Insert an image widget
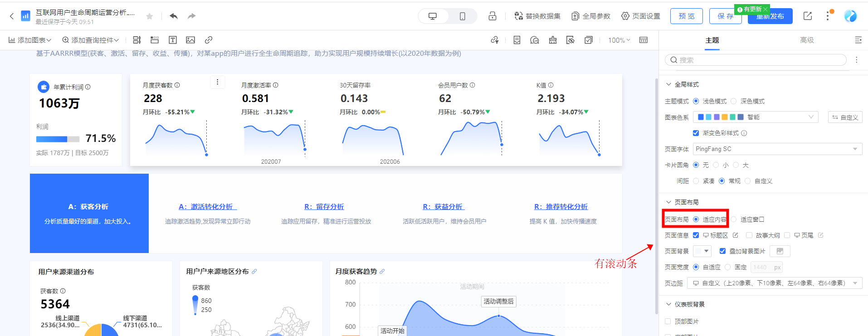868x336 pixels. pos(190,40)
